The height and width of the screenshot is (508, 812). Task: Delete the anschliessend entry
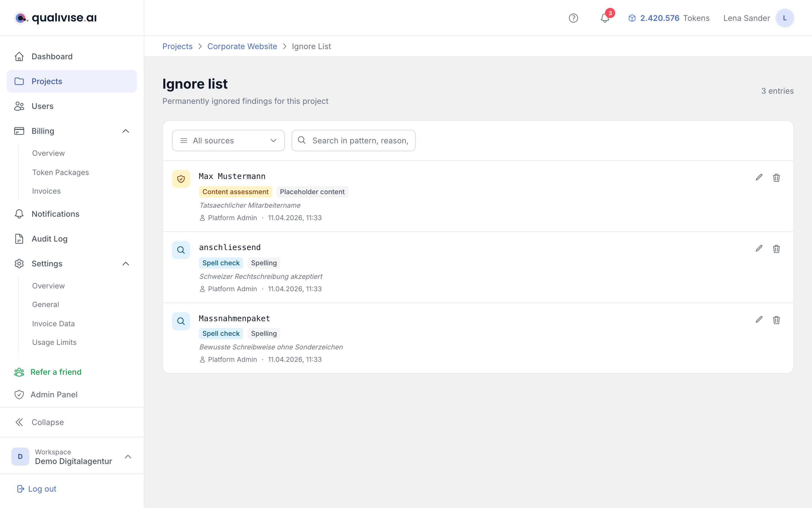point(776,249)
